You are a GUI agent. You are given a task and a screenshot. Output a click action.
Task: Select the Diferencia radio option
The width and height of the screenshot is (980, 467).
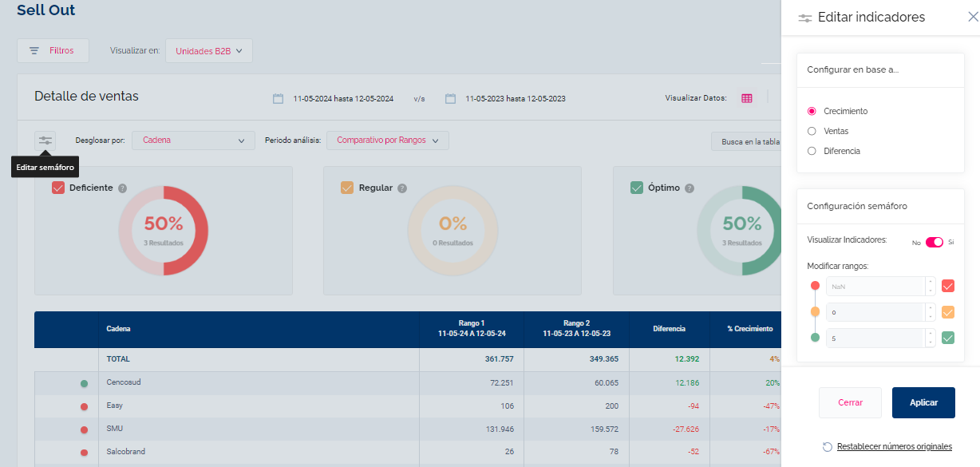point(812,151)
